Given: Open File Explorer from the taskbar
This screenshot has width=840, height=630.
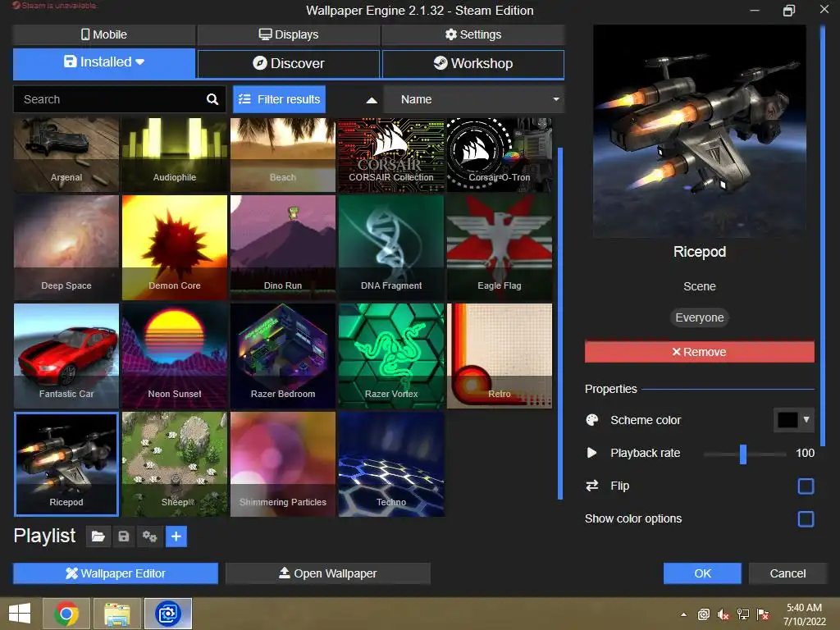Looking at the screenshot, I should (x=117, y=614).
